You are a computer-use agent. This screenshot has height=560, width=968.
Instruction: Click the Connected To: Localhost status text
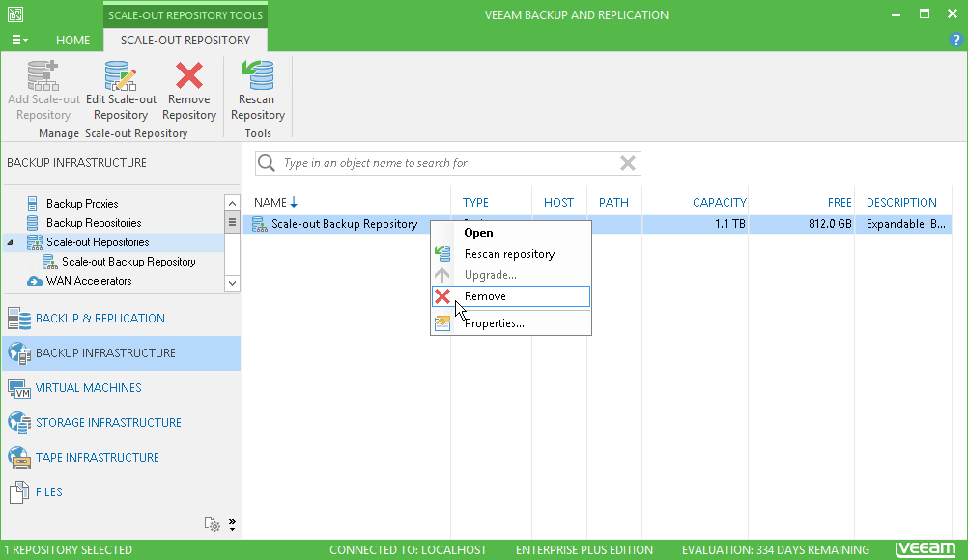pos(408,550)
